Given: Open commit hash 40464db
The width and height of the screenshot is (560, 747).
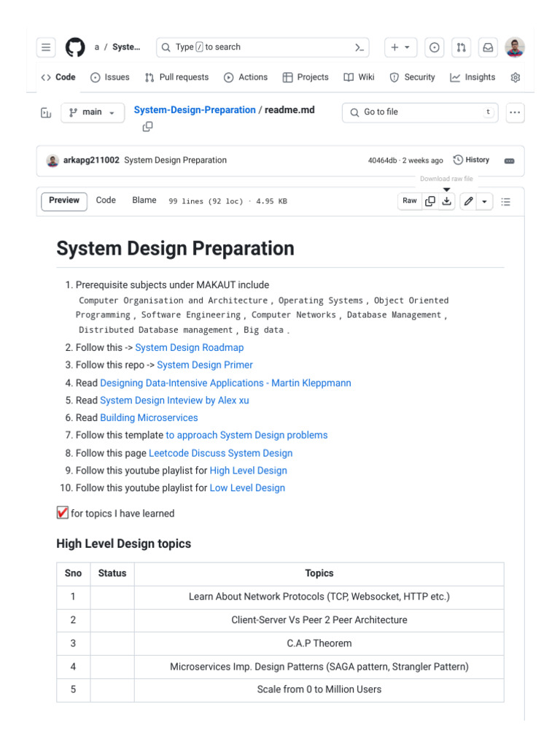Looking at the screenshot, I should click(382, 160).
